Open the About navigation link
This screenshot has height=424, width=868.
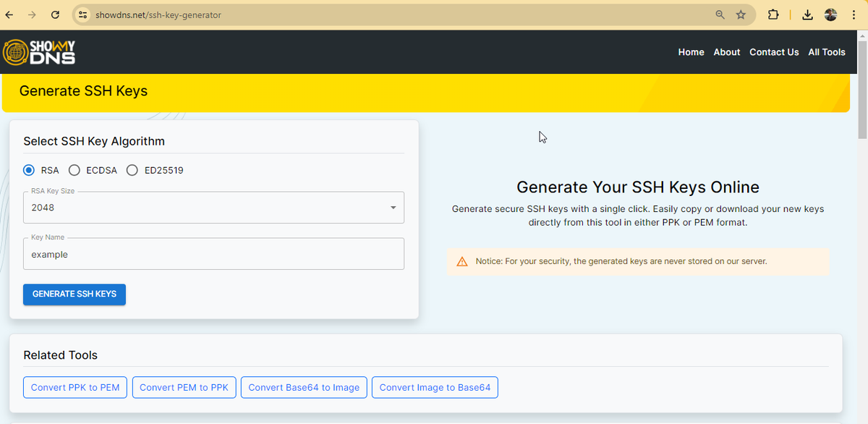click(726, 52)
